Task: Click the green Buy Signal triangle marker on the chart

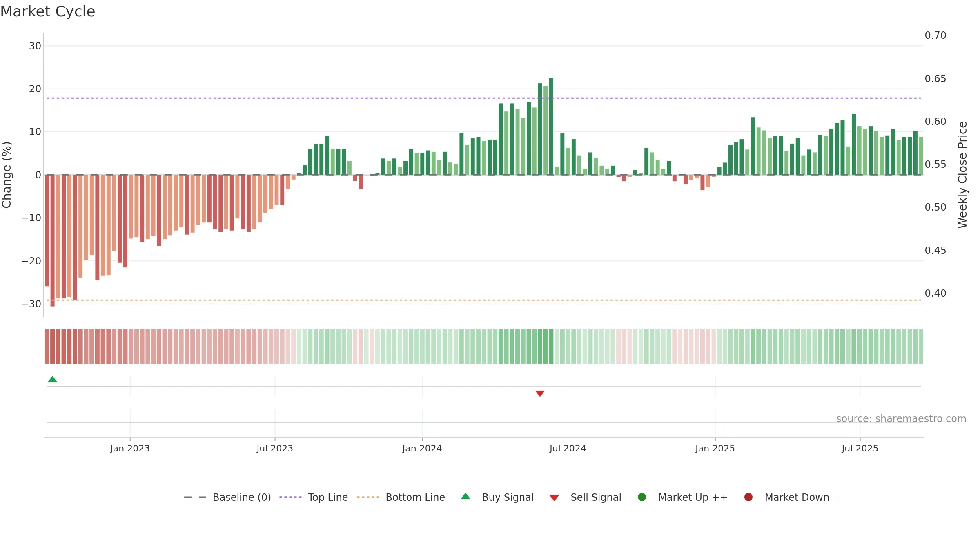Action: pos(52,379)
